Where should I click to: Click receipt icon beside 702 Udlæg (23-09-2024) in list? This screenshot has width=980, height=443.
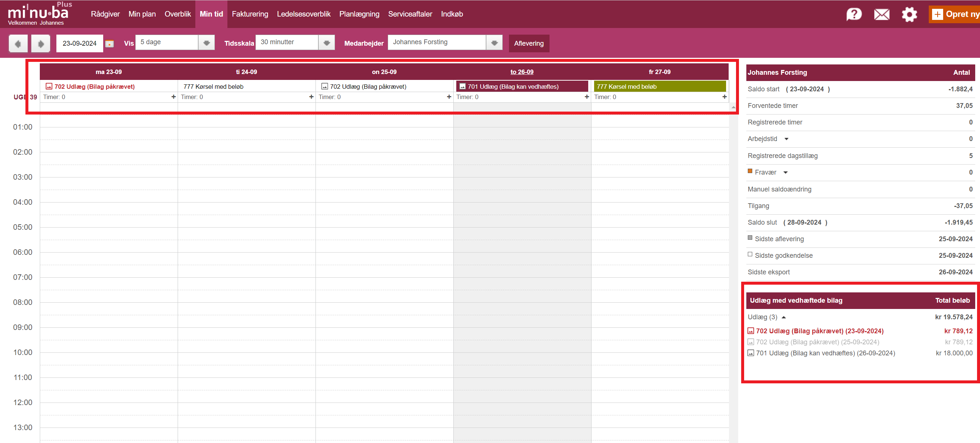point(751,331)
